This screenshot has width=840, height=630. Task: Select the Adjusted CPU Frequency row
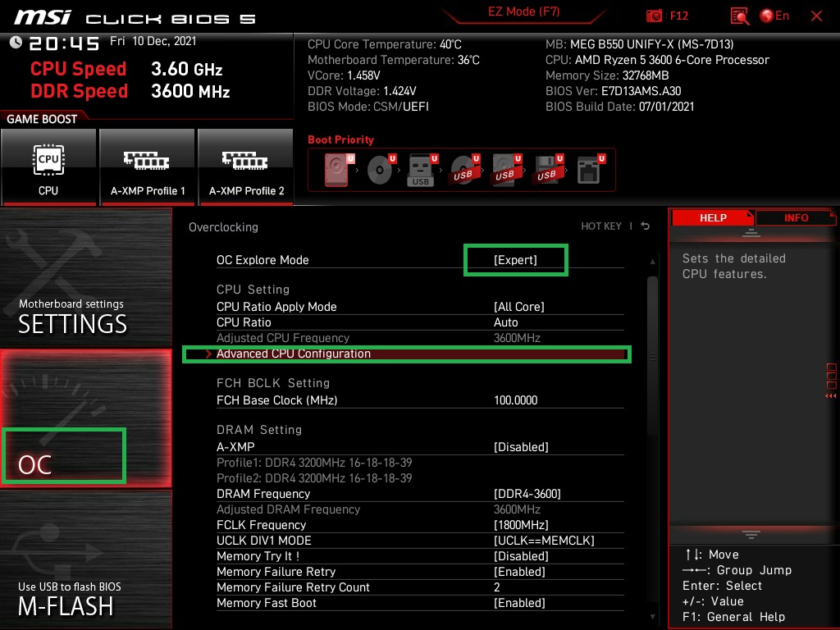click(x=420, y=338)
